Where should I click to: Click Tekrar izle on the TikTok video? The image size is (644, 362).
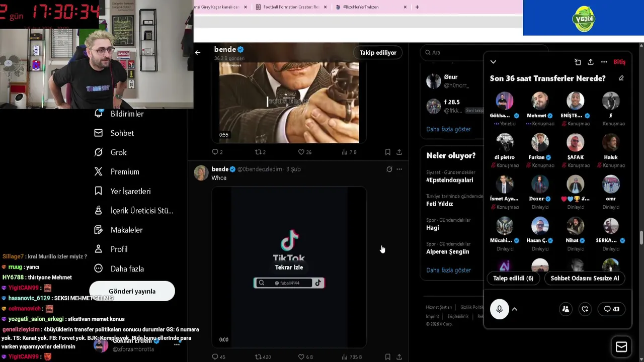(x=289, y=267)
